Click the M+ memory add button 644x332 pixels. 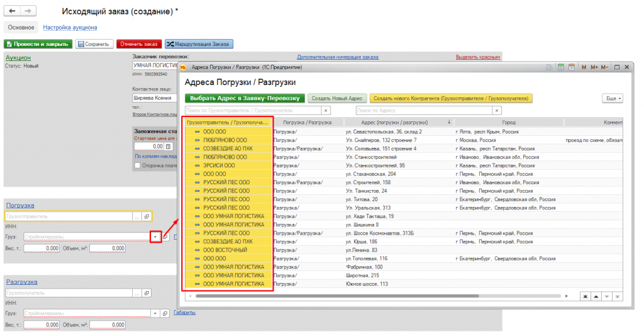594,67
